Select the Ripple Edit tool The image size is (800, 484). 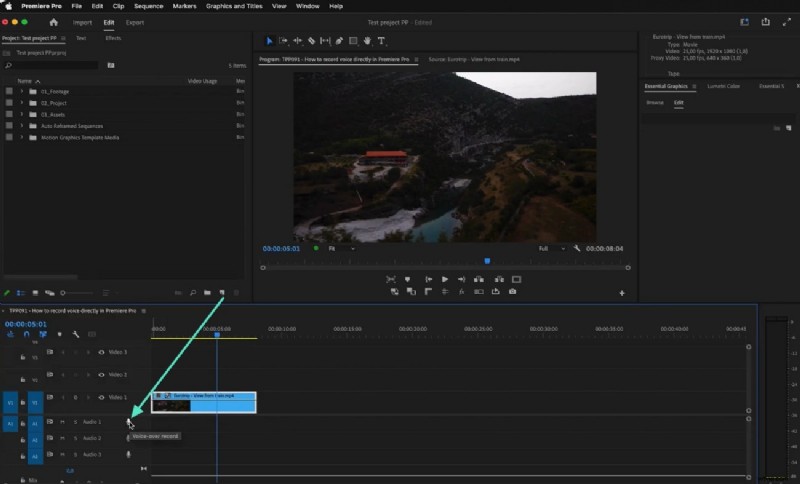297,41
